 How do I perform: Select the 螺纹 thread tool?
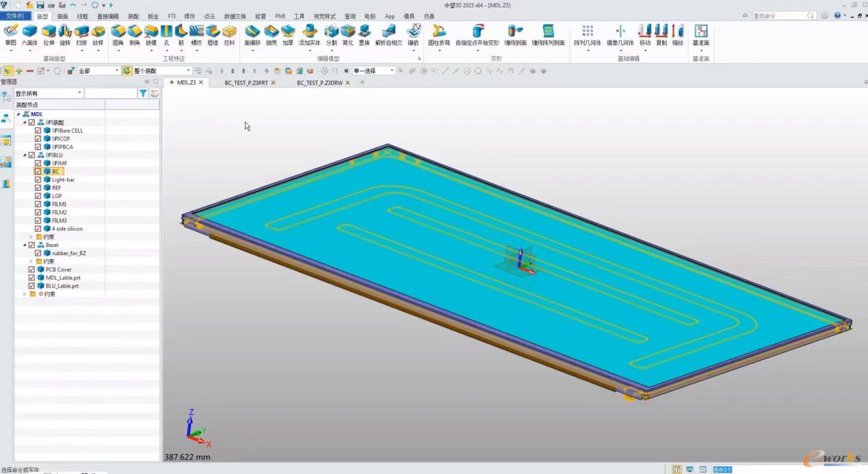[x=196, y=35]
